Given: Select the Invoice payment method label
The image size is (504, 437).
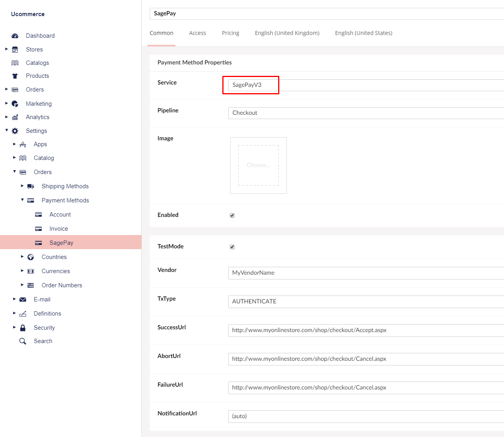Looking at the screenshot, I should click(x=59, y=229).
